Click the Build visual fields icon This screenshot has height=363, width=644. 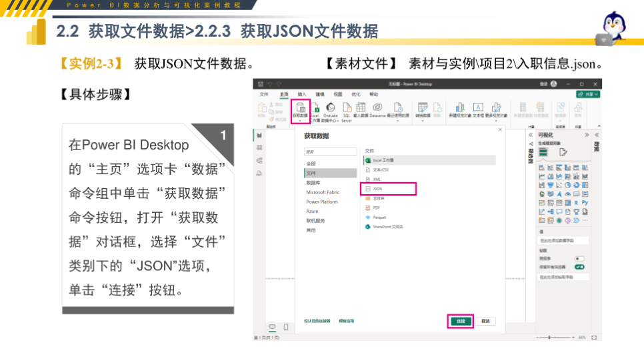[x=543, y=152]
